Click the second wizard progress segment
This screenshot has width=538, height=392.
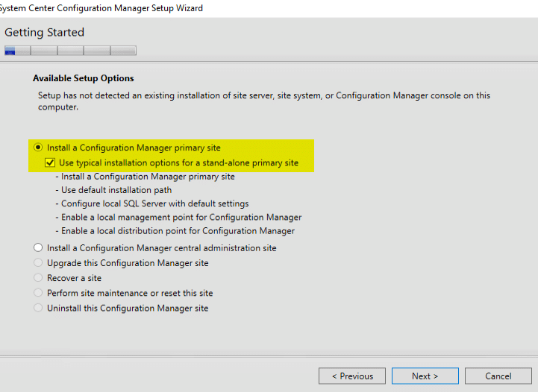click(x=44, y=51)
